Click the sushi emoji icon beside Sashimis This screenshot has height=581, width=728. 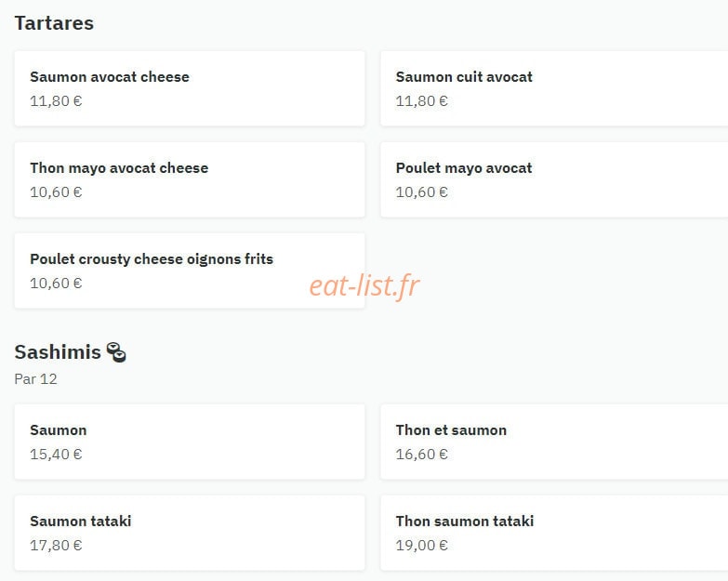[x=116, y=351]
